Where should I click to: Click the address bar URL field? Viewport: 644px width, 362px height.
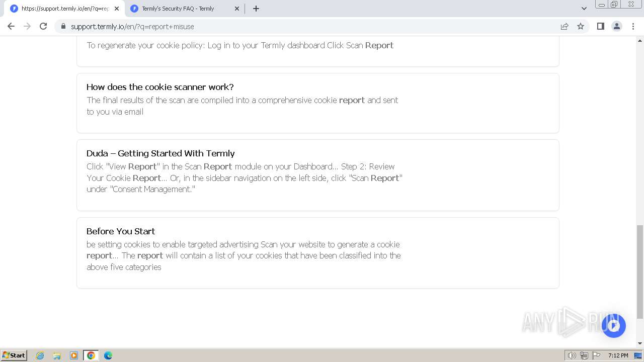pos(312,26)
